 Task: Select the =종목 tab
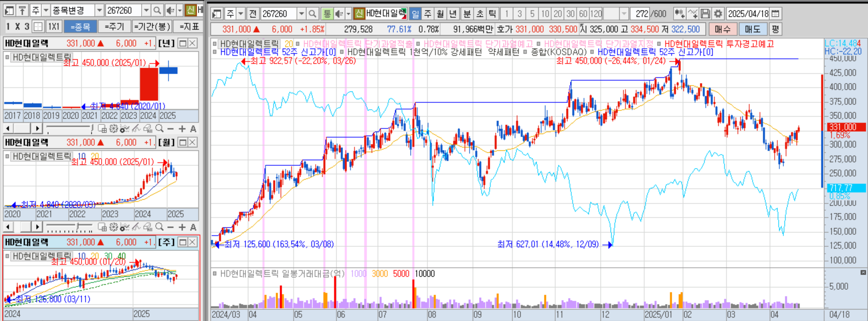tap(80, 27)
